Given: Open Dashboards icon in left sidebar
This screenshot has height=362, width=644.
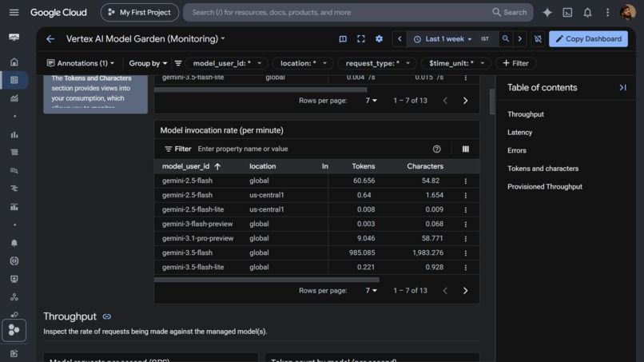Looking at the screenshot, I should click(14, 80).
